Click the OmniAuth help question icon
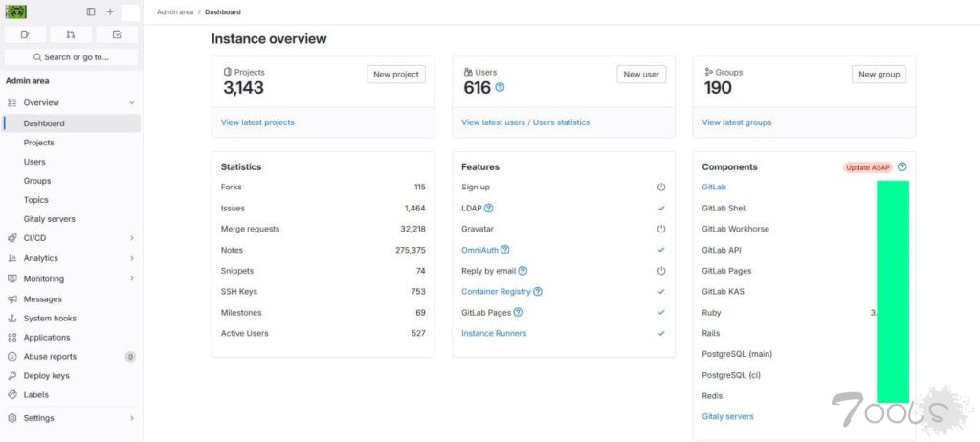 505,250
